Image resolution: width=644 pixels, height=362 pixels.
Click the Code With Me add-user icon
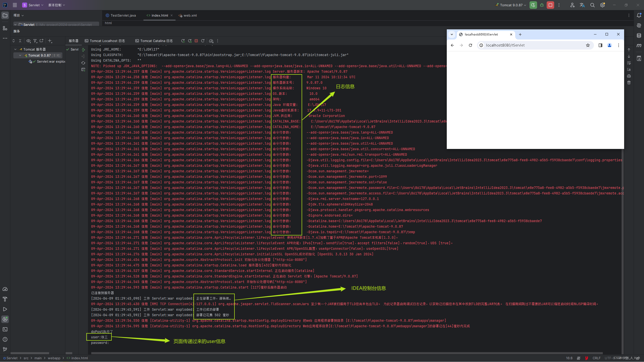click(x=572, y=5)
